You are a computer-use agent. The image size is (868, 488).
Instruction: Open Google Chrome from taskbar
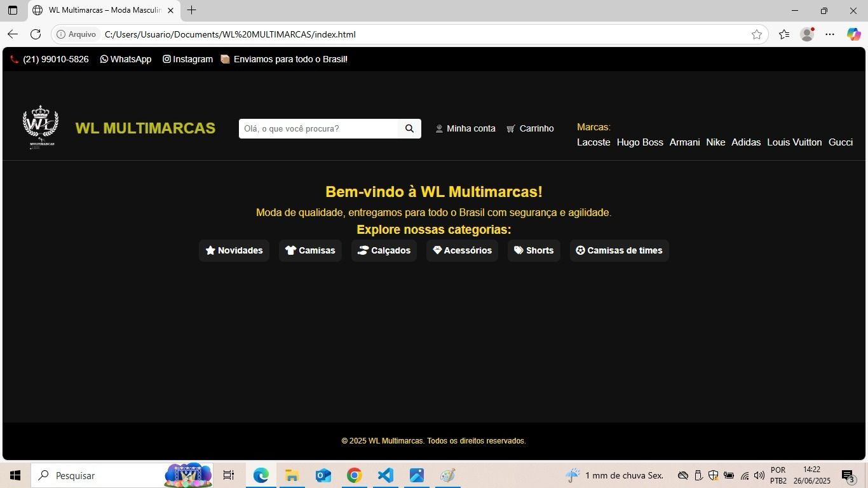[x=354, y=475]
